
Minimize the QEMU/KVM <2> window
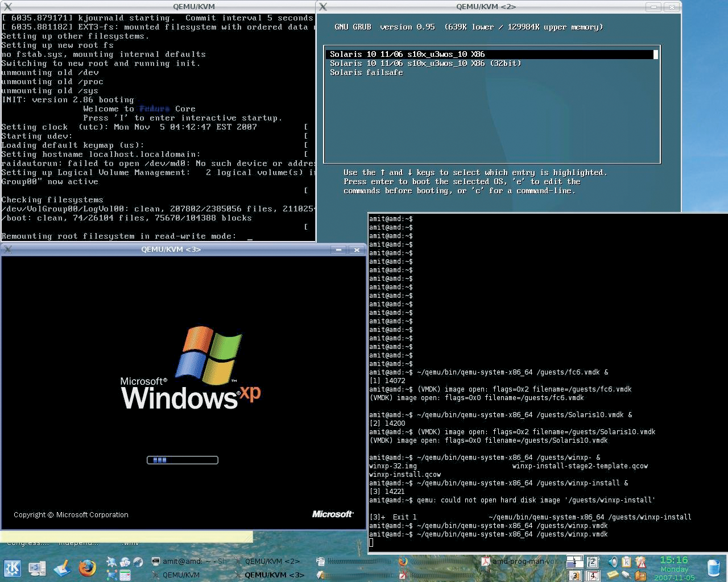pos(653,7)
